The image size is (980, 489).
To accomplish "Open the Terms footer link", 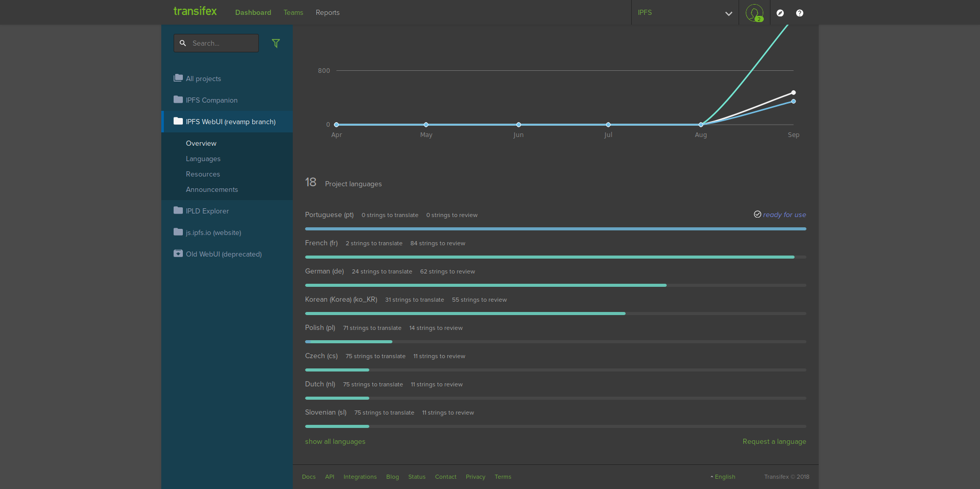I will (503, 477).
